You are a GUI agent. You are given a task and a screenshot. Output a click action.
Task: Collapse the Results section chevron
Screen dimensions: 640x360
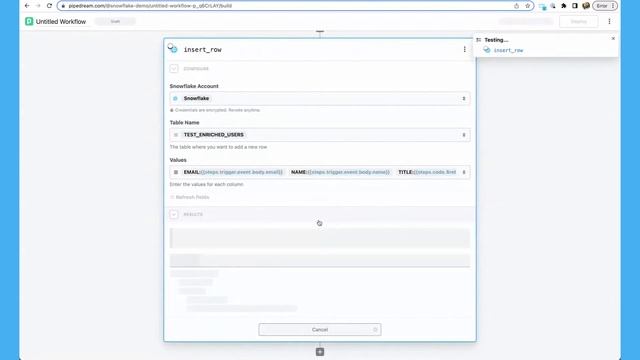174,214
